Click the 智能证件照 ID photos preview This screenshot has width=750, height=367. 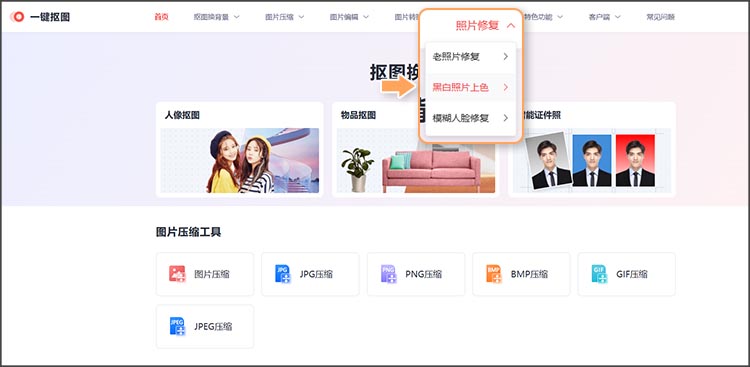coord(592,160)
